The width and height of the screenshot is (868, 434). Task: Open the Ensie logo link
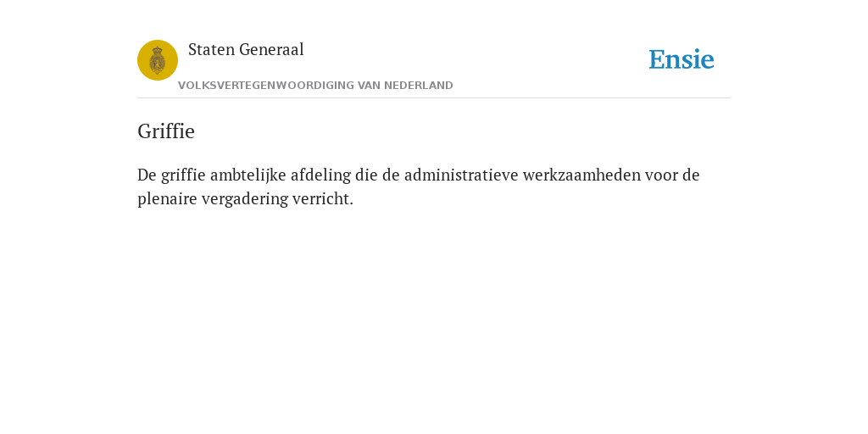click(682, 59)
